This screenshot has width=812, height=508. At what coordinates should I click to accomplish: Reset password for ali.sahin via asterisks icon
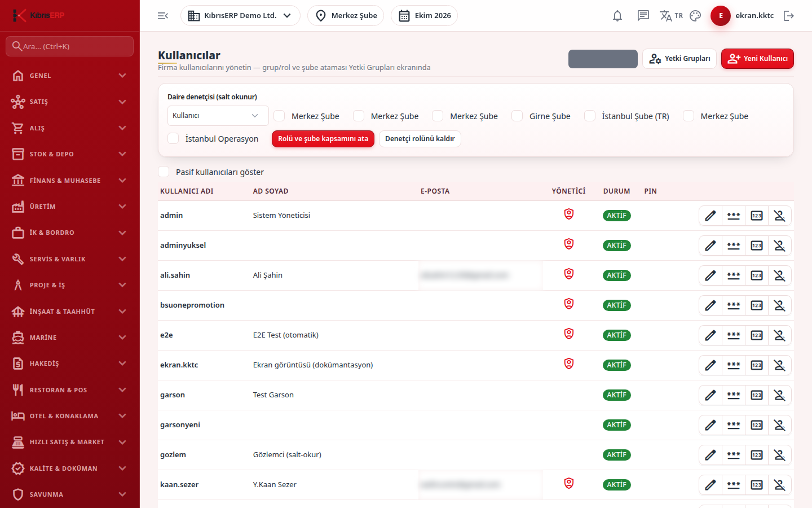734,275
